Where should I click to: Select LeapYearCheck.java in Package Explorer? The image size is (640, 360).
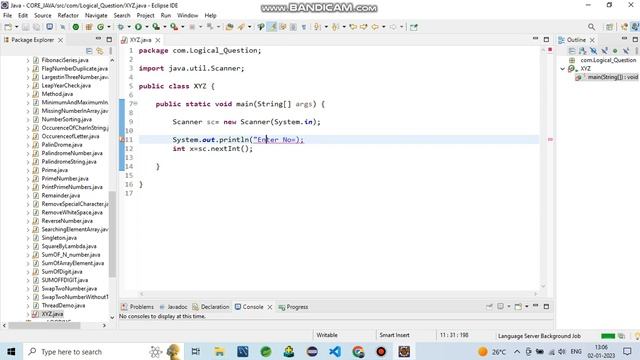click(66, 86)
